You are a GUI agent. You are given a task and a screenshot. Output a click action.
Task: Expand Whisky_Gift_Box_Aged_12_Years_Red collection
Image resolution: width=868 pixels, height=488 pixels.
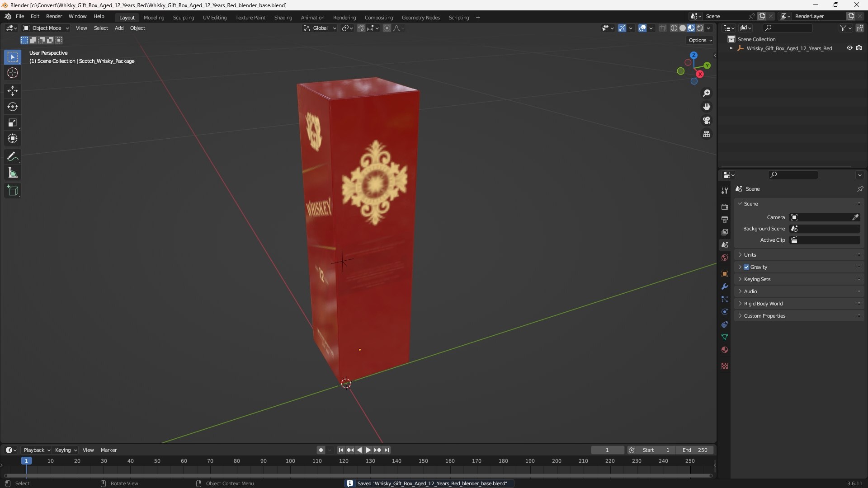tap(731, 48)
